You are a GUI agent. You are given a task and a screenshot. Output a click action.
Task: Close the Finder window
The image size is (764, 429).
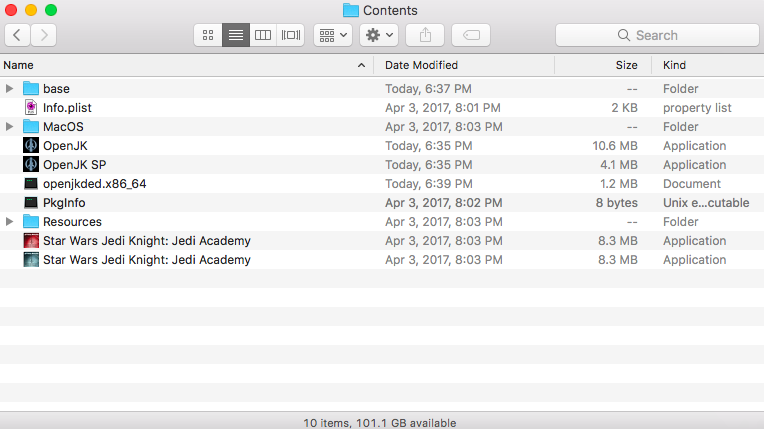pos(11,10)
